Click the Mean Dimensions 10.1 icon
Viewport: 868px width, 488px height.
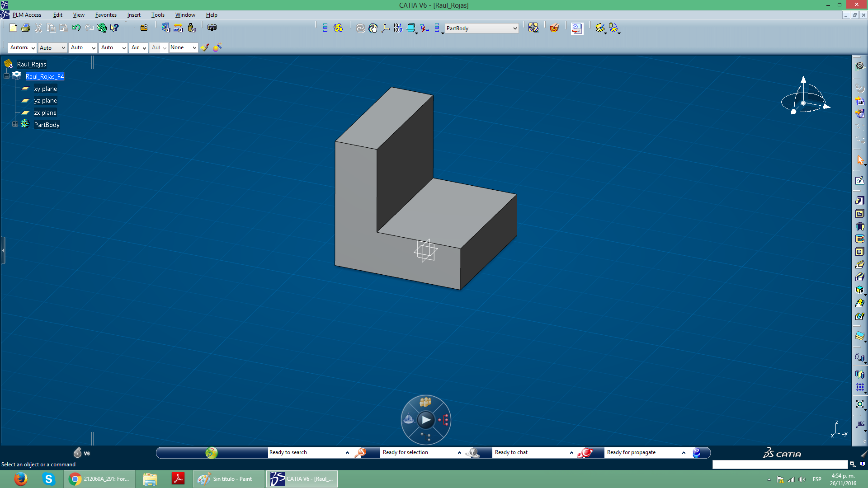[x=398, y=28]
